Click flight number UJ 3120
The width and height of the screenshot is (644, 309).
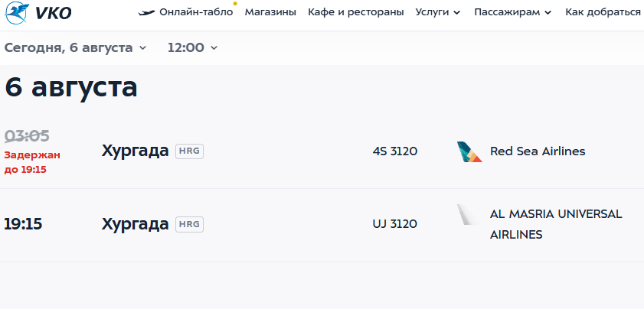click(394, 224)
